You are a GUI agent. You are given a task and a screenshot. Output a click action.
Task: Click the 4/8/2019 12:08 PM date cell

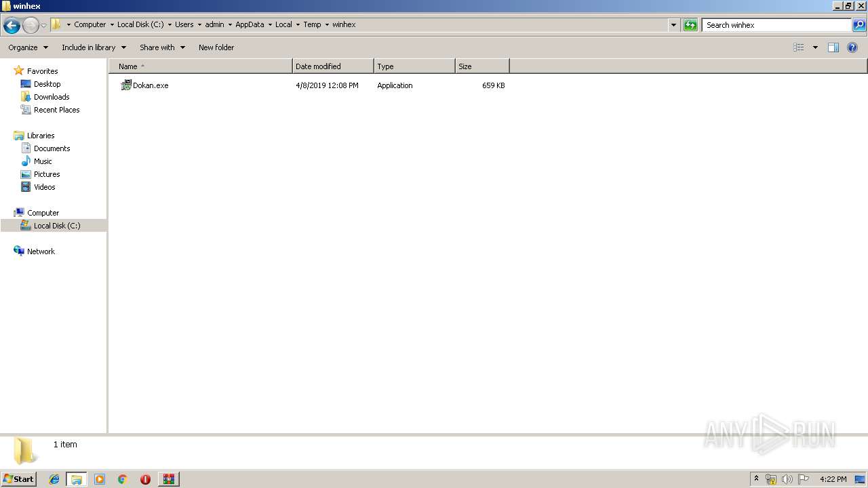click(x=327, y=85)
